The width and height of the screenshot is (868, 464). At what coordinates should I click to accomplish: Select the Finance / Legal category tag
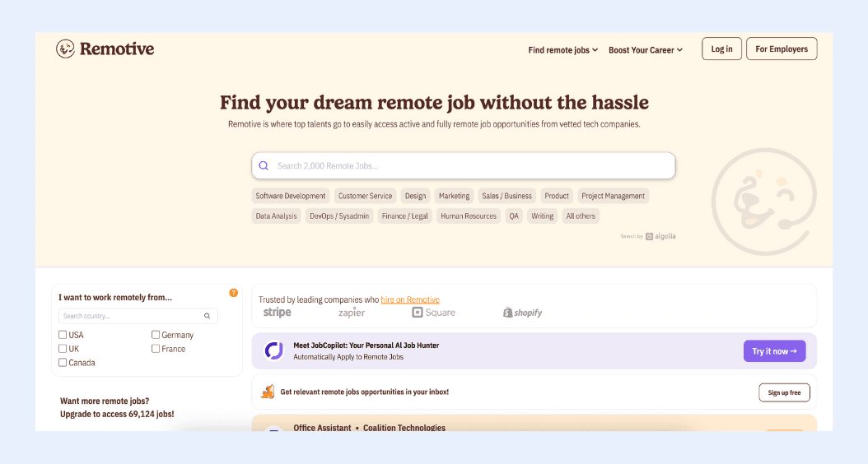point(404,216)
